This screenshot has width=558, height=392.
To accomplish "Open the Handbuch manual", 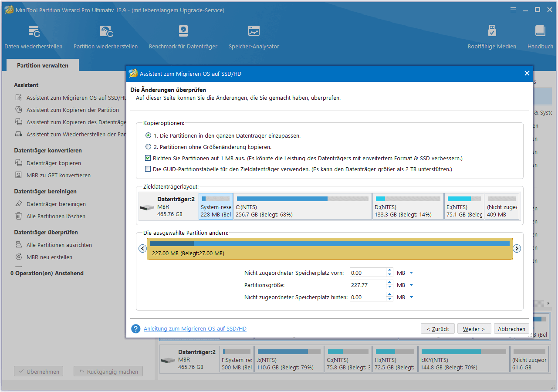I will [x=540, y=37].
